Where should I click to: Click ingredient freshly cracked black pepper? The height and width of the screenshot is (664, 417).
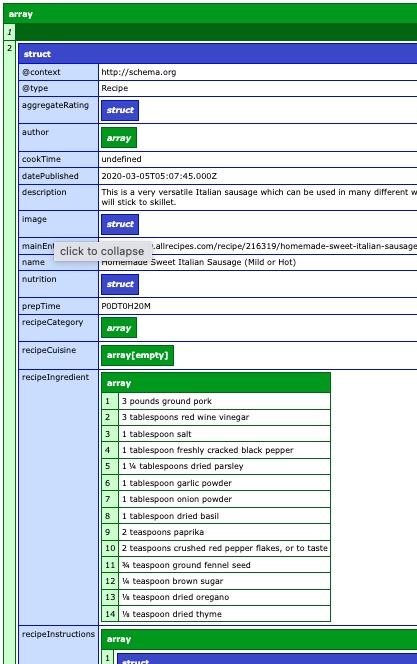point(208,450)
